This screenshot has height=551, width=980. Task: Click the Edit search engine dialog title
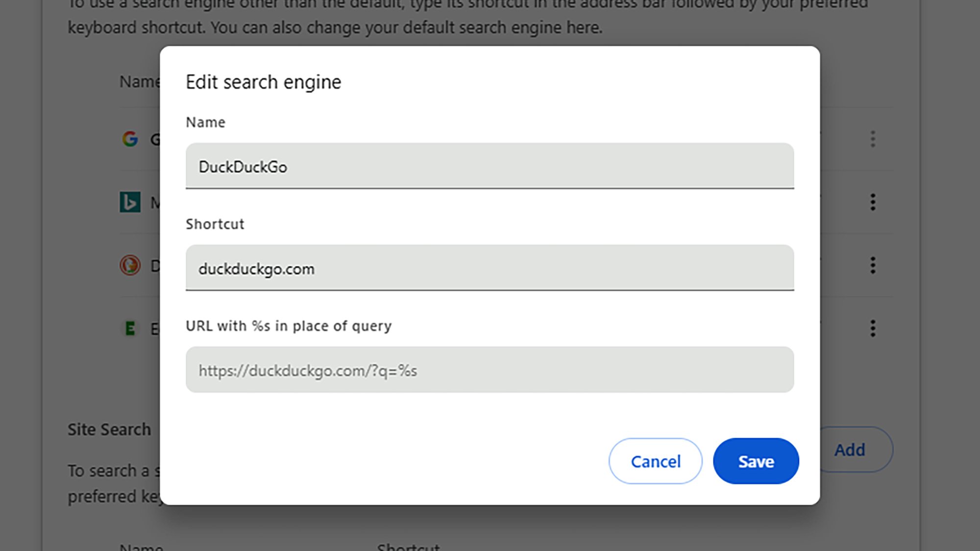(x=263, y=81)
